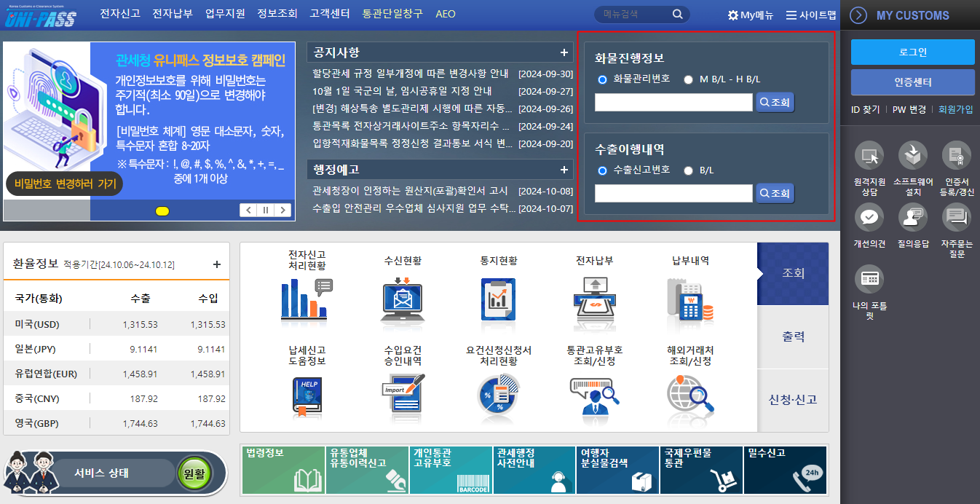Switch to the 출력 tab
Viewport: 980px width, 504px height.
[x=793, y=336]
